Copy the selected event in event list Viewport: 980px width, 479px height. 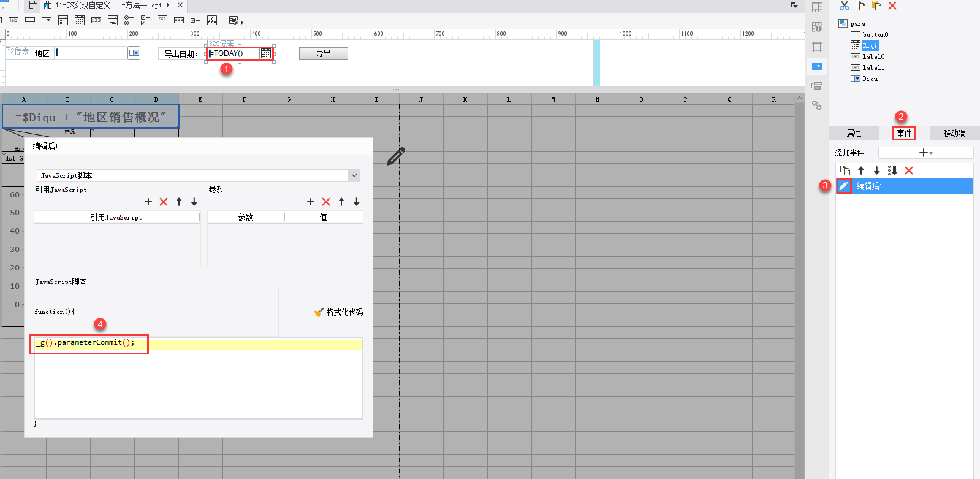[845, 171]
